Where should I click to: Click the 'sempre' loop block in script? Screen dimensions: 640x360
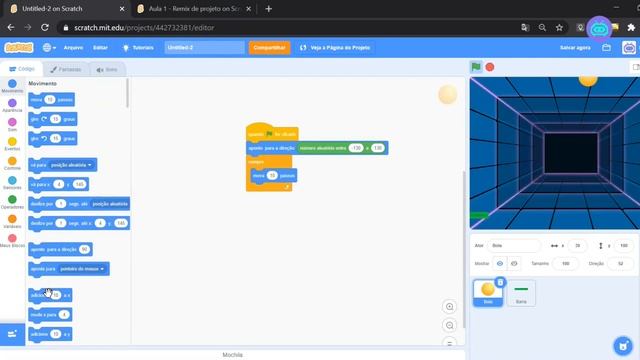coord(256,162)
